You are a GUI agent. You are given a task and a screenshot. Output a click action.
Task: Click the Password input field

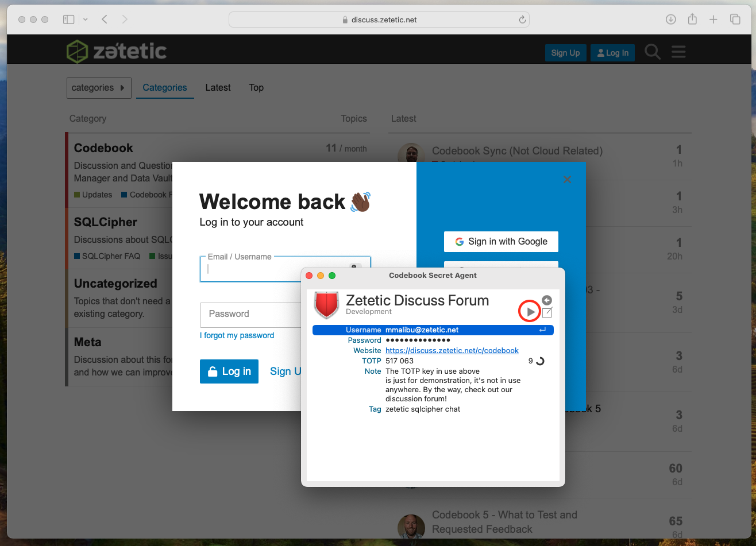[x=251, y=314]
